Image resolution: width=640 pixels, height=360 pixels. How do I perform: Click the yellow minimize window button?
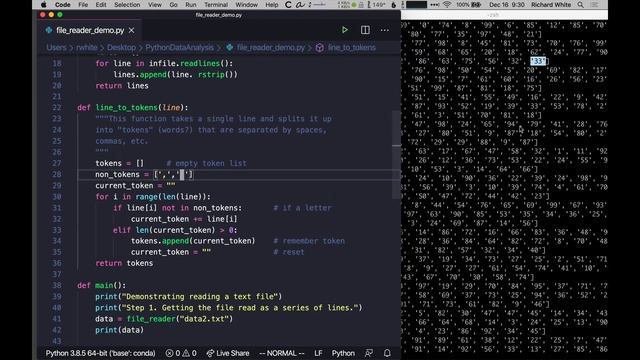pyautogui.click(x=51, y=15)
